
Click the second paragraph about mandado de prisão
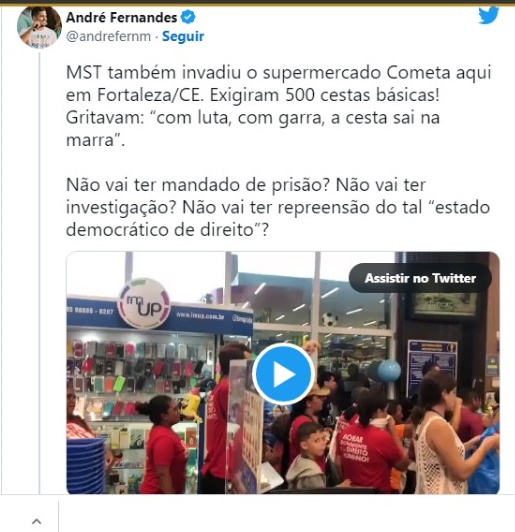pyautogui.click(x=278, y=207)
